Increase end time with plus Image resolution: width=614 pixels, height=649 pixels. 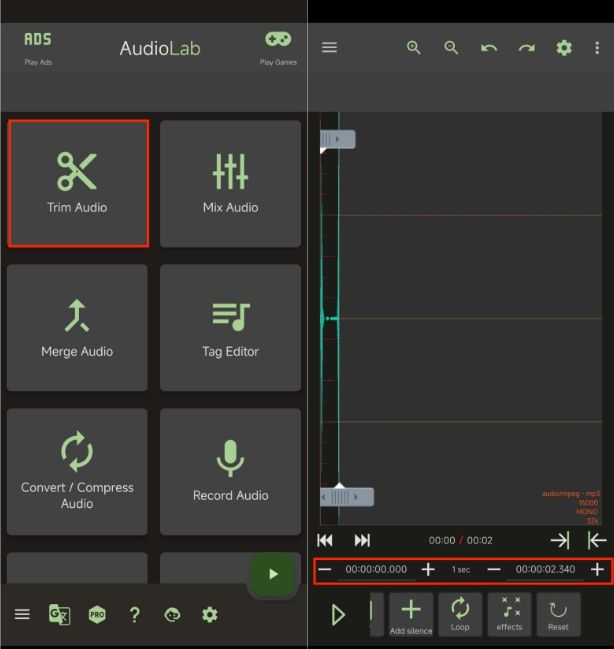597,570
